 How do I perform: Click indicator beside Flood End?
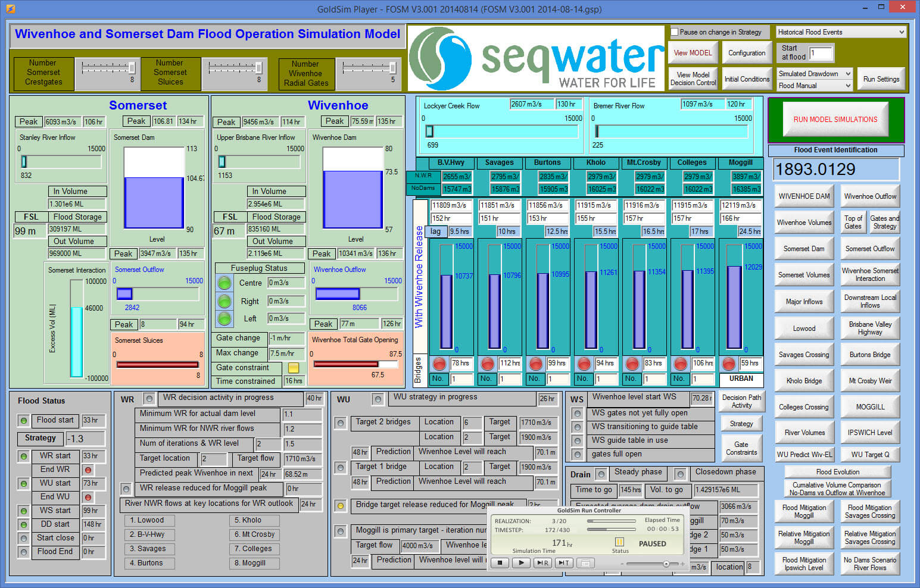tap(24, 552)
